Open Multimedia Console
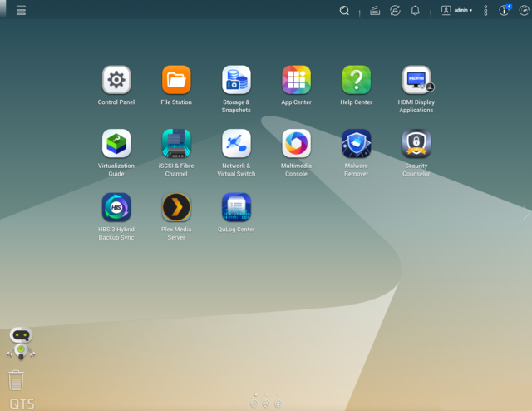The height and width of the screenshot is (411, 532). tap(296, 143)
